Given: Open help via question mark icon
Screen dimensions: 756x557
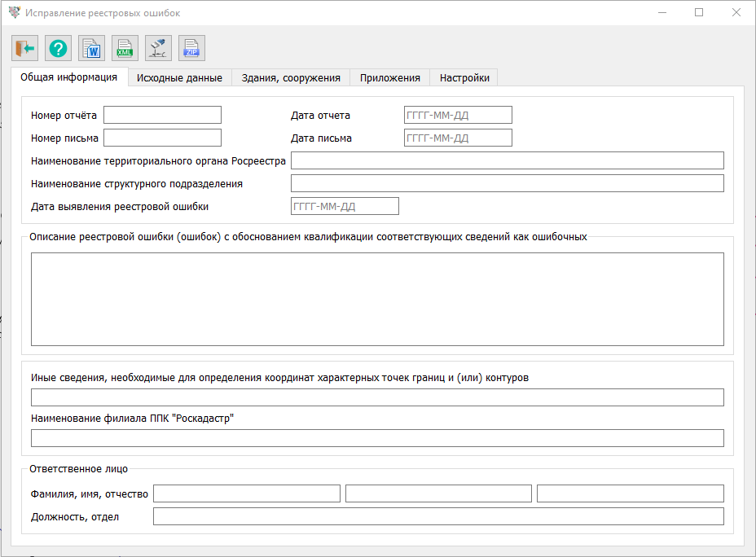Looking at the screenshot, I should pyautogui.click(x=58, y=49).
